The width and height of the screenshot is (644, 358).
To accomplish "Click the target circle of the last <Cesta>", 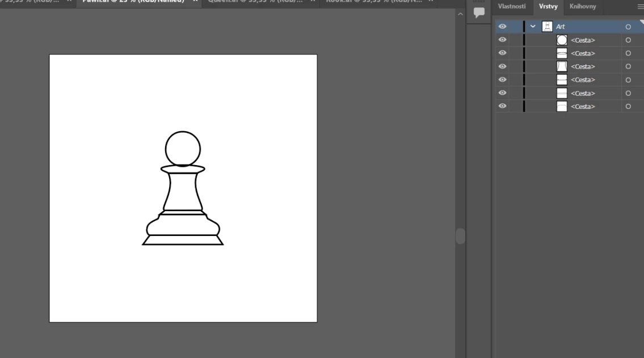I will [628, 106].
